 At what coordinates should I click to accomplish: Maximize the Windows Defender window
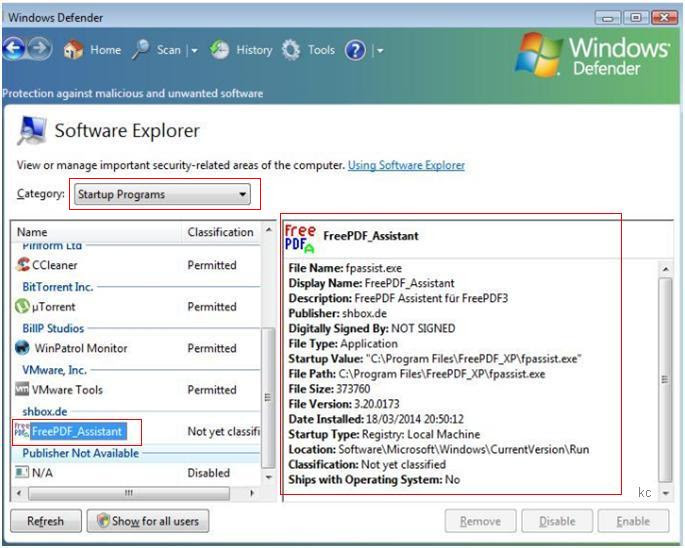[x=636, y=18]
